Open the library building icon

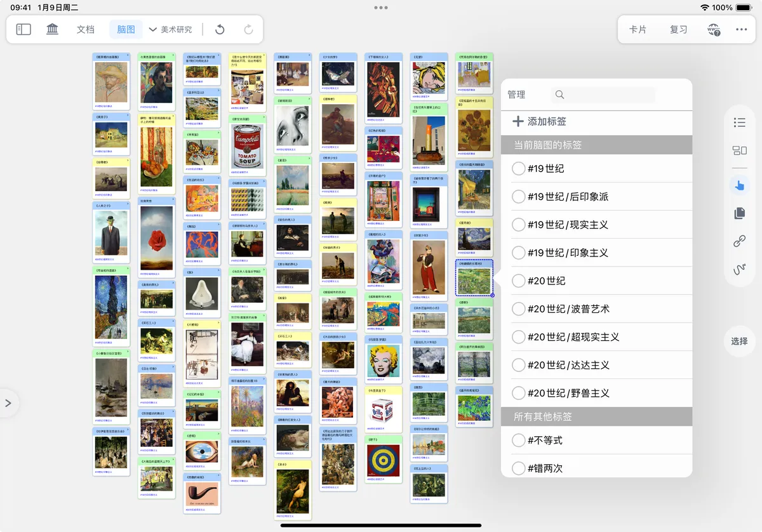point(53,29)
